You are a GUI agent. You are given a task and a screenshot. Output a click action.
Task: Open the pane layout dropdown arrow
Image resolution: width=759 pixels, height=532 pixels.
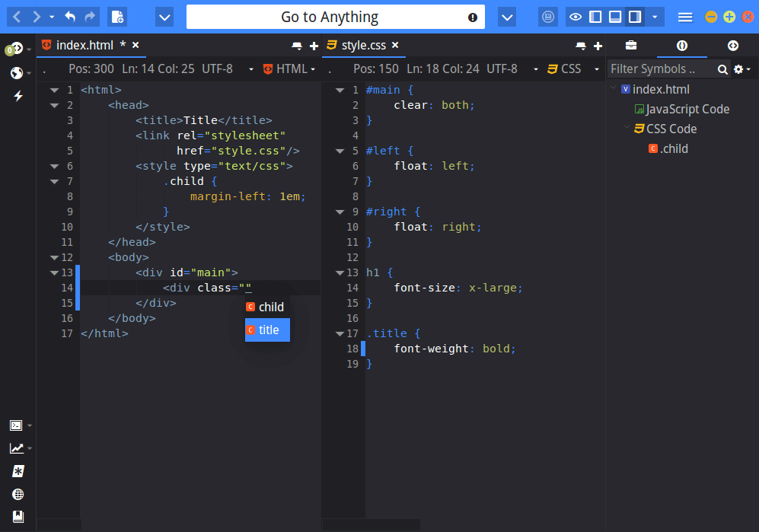655,17
